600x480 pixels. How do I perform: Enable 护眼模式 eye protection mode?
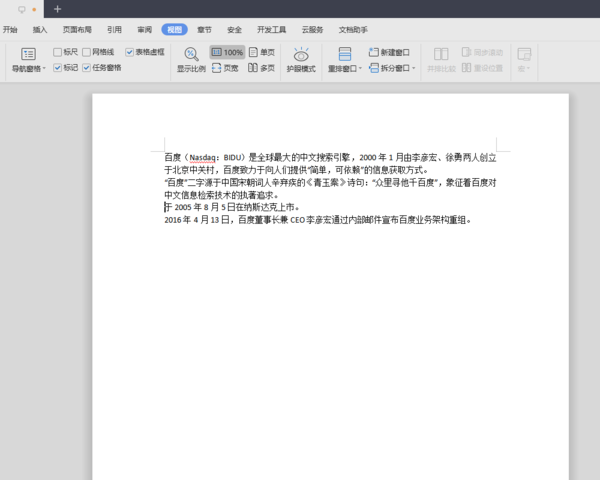(301, 60)
